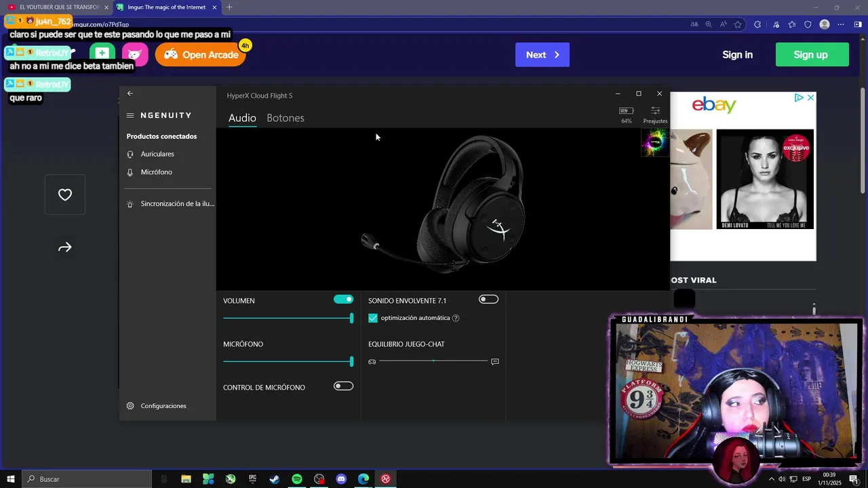Uncheck optimización automática checkbox
This screenshot has height=488, width=868.
[373, 318]
